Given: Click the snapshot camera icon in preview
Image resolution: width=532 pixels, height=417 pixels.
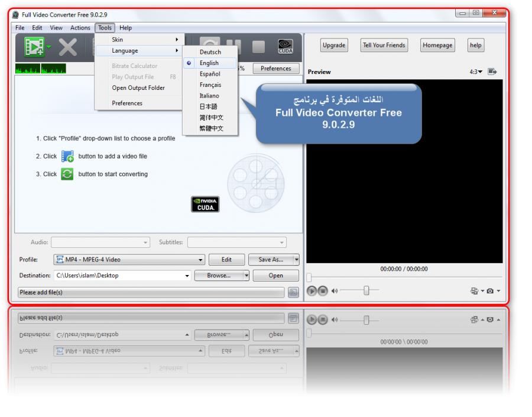Looking at the screenshot, I should tap(489, 290).
